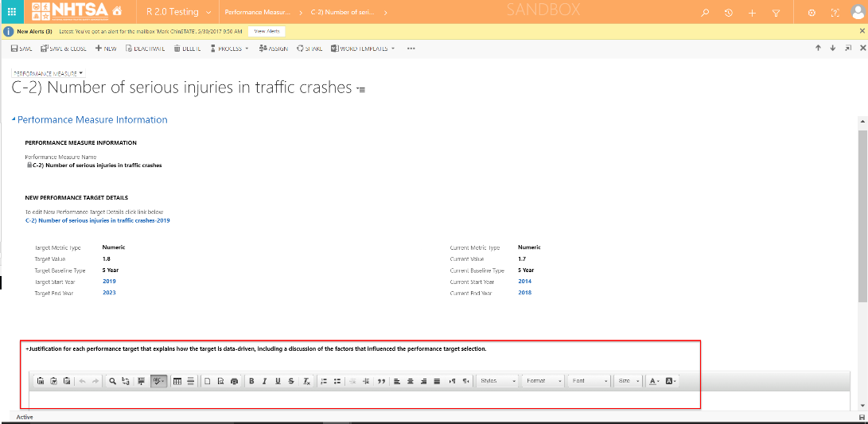Click the Find magnifier icon in editor toolbar
This screenshot has height=424, width=868.
coord(113,381)
